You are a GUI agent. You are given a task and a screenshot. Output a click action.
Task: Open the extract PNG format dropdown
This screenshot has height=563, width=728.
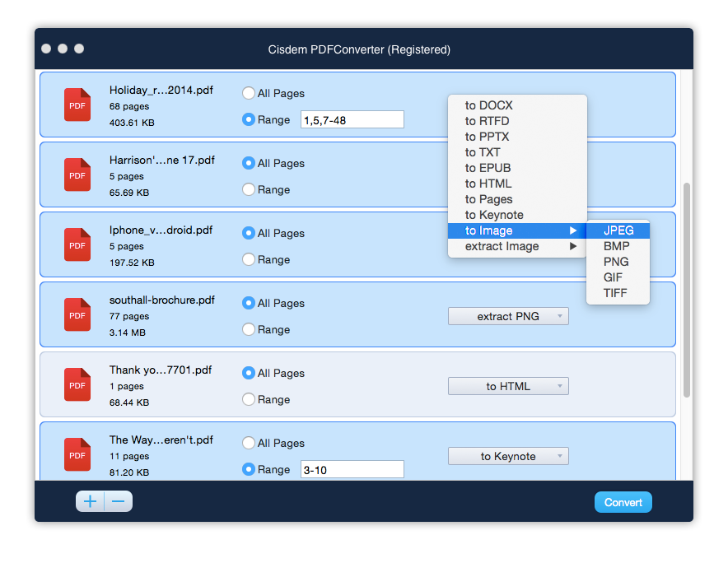508,317
